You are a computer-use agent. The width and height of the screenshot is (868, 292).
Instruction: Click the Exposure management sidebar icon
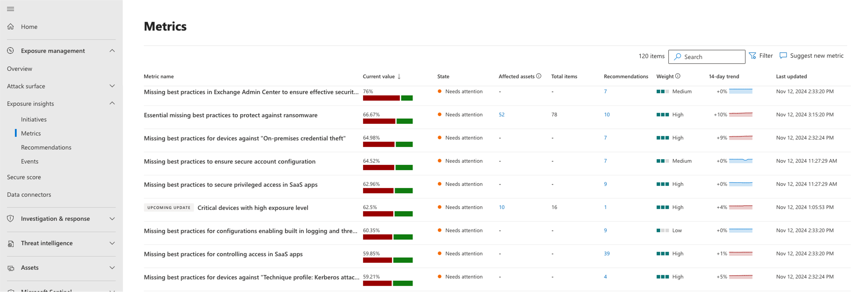click(x=10, y=51)
